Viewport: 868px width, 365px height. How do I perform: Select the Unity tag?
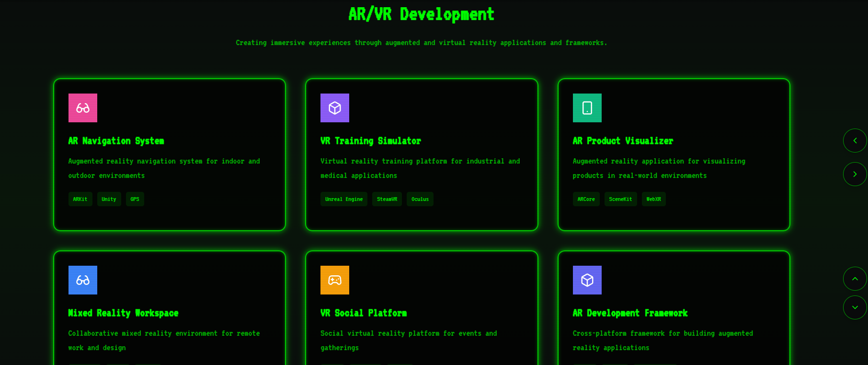(109, 199)
